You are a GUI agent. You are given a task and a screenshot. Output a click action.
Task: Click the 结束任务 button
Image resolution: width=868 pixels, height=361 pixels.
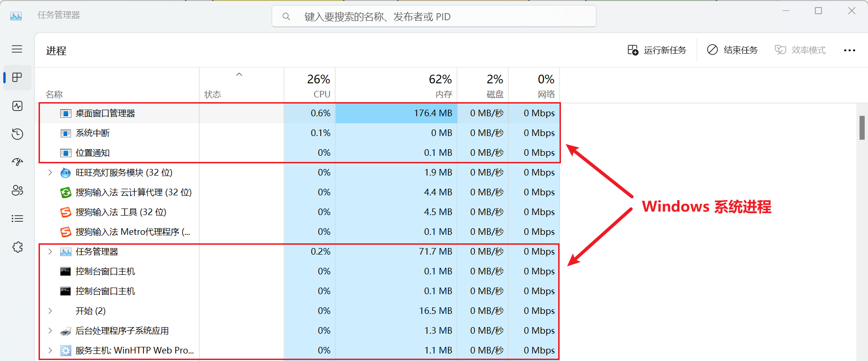tap(733, 50)
